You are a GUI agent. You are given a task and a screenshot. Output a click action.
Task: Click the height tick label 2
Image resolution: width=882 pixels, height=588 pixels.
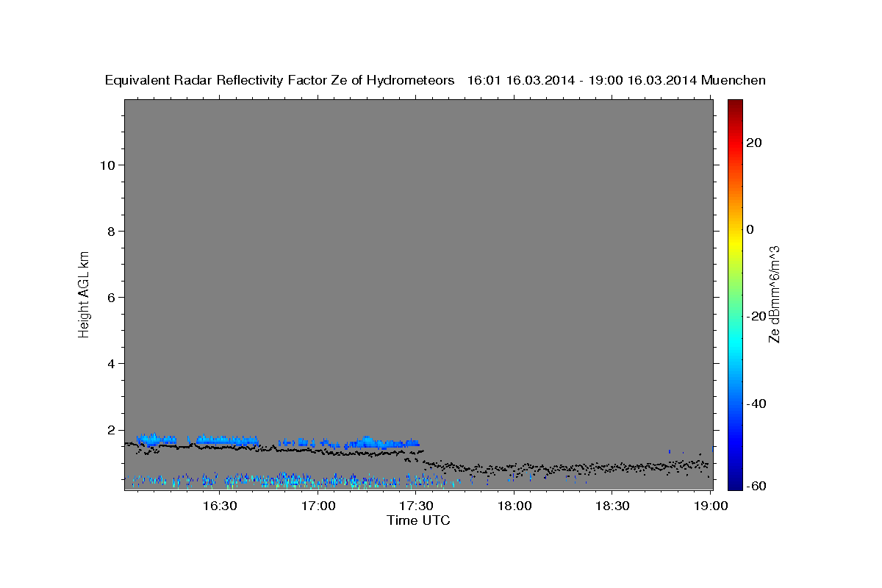112,429
